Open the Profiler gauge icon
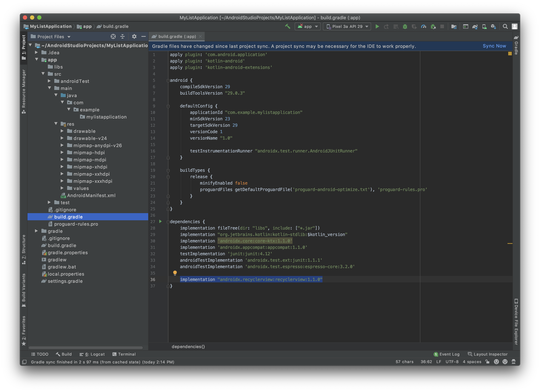The height and width of the screenshot is (392, 540). (423, 26)
